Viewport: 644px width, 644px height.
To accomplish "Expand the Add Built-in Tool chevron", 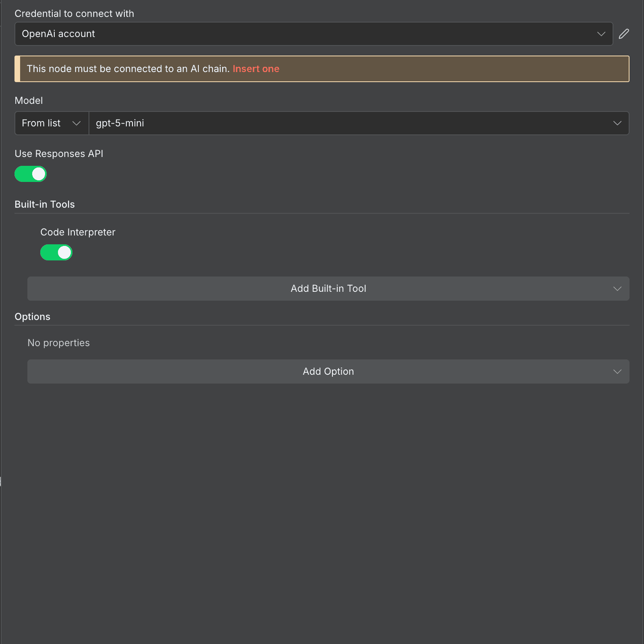I will click(617, 289).
